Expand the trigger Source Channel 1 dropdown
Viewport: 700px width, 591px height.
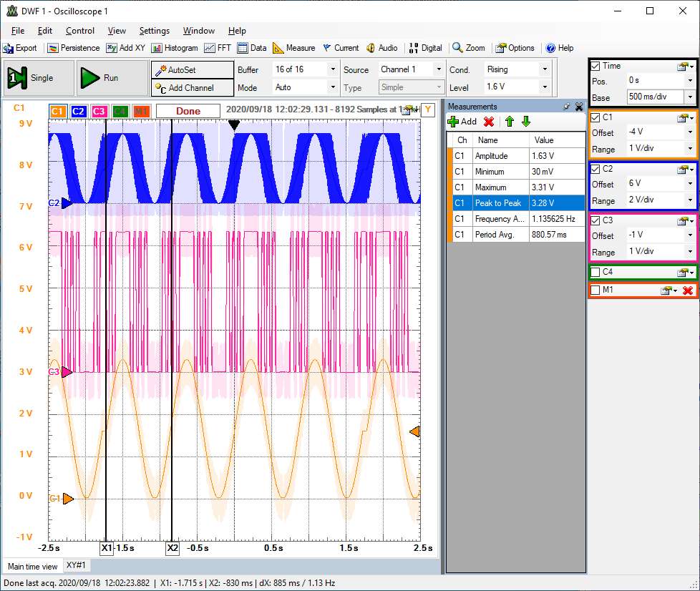click(437, 69)
